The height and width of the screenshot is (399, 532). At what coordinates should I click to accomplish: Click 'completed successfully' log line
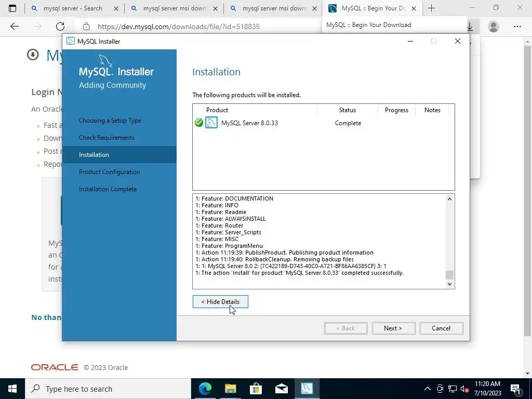[x=299, y=273]
